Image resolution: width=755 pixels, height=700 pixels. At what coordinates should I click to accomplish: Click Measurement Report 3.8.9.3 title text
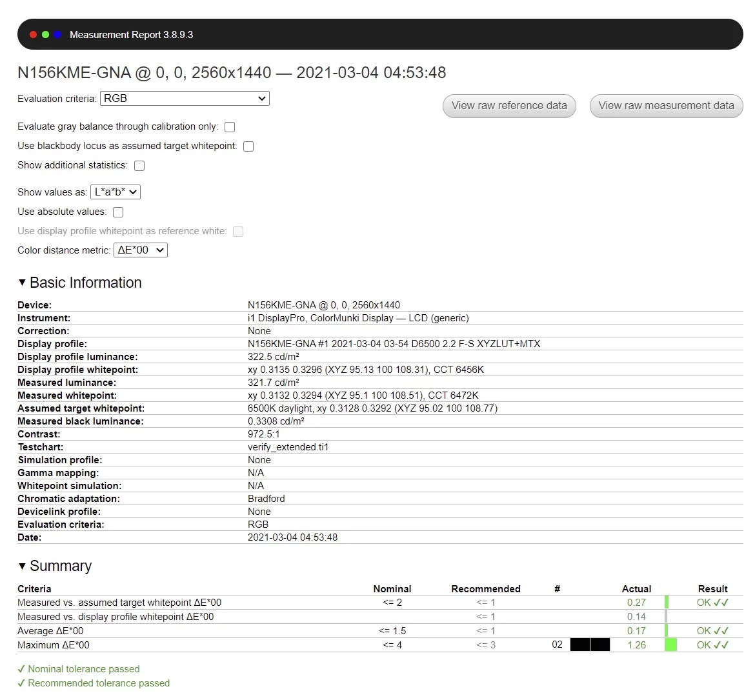132,35
